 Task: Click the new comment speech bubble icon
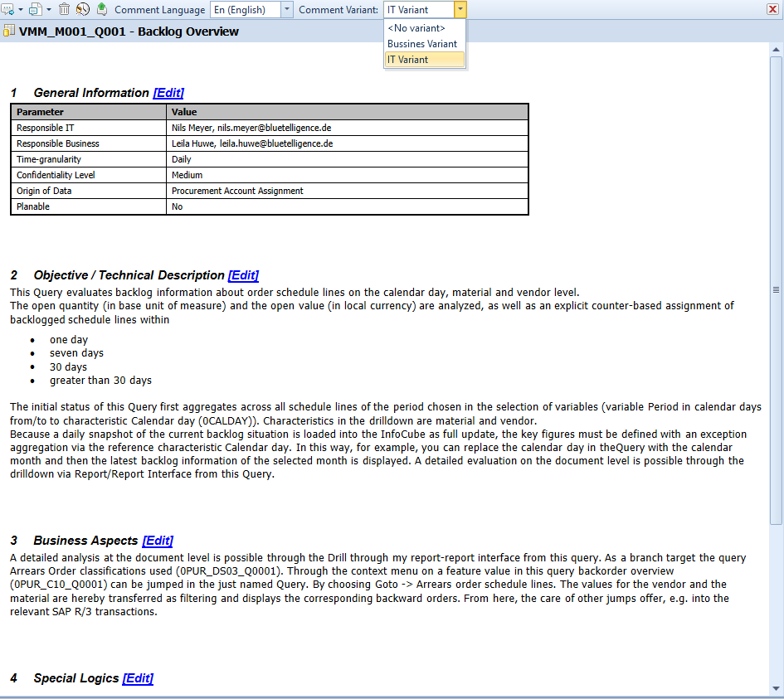7,8
